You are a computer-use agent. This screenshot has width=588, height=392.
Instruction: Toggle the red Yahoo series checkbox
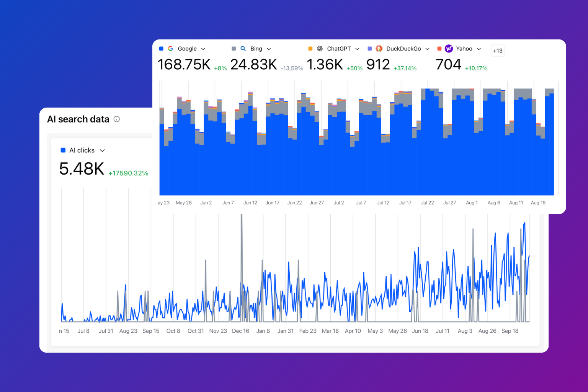coord(439,49)
